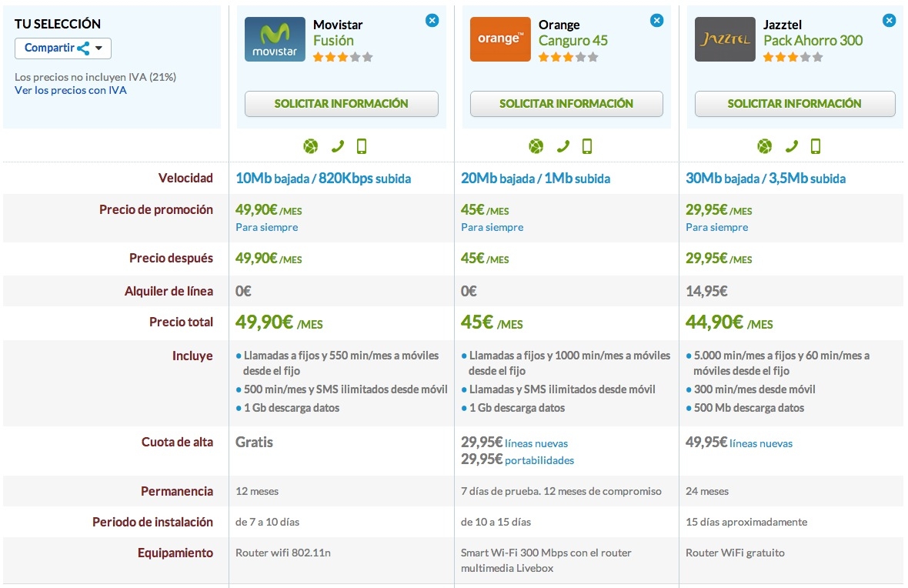Click Orange's mobile phone icon

(x=587, y=146)
